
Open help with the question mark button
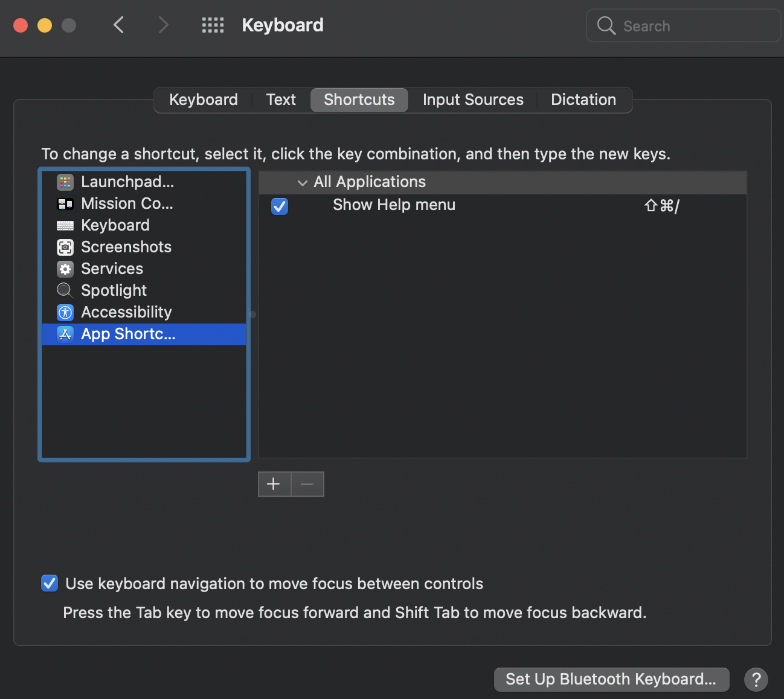pos(756,679)
